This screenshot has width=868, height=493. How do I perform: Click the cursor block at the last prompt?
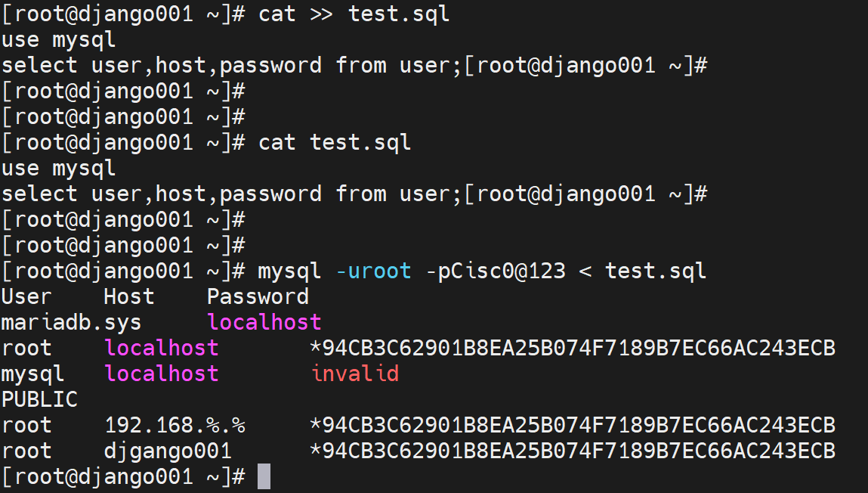[x=264, y=477]
